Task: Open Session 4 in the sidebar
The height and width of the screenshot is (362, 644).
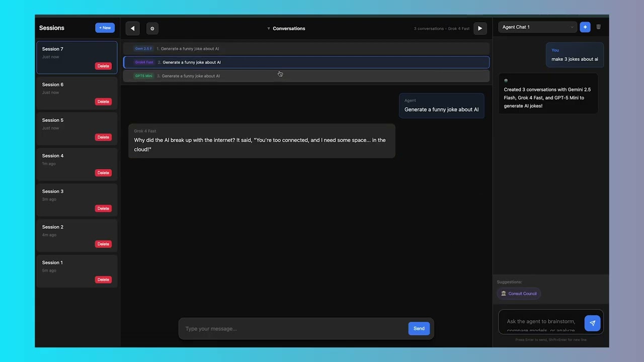Action: click(x=76, y=164)
